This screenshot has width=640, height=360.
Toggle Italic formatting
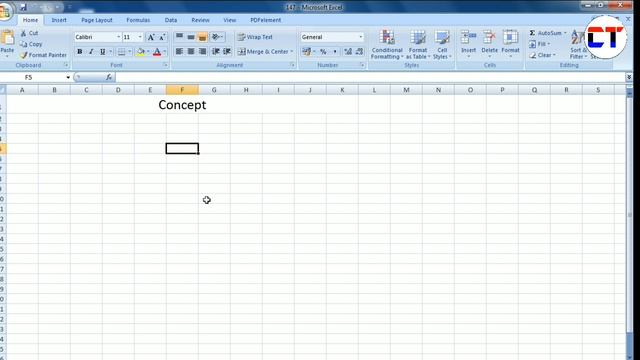click(91, 52)
